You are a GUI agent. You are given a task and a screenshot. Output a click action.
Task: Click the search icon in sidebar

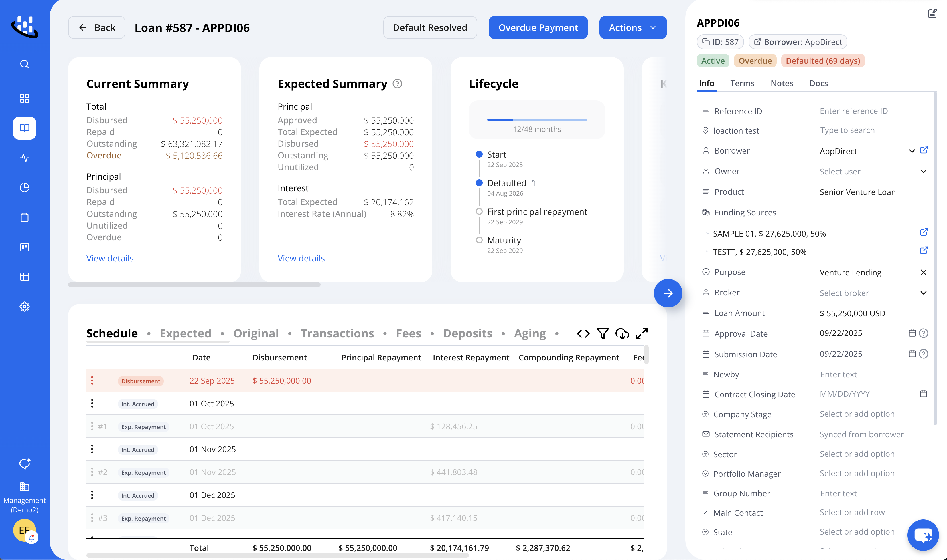[x=25, y=64]
